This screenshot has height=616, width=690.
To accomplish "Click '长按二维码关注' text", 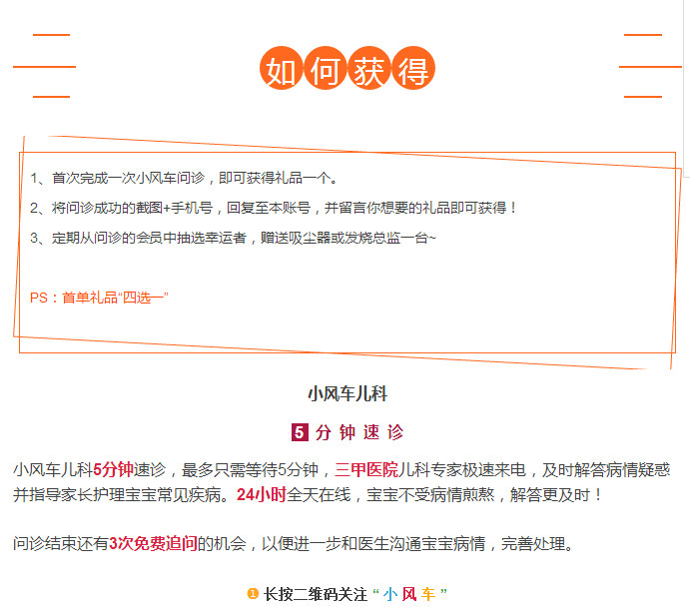I will click(316, 594).
